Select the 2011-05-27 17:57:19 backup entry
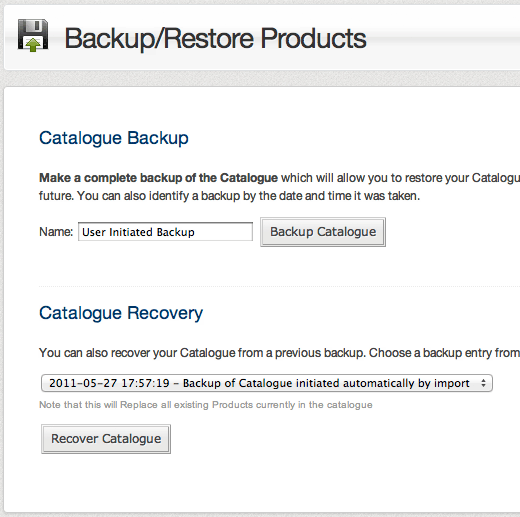Screen dimensions: 520x517 [259, 383]
